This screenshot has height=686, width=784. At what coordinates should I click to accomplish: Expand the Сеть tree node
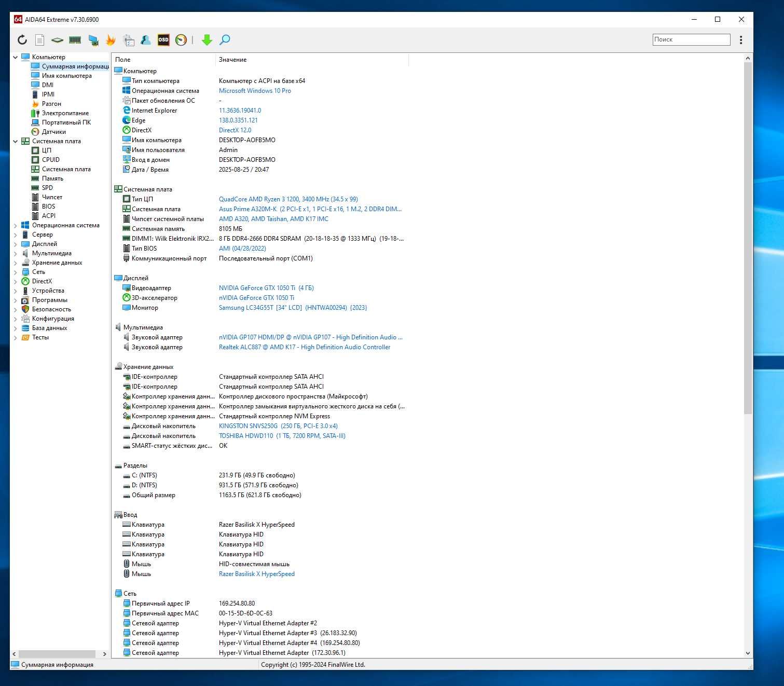tap(15, 272)
